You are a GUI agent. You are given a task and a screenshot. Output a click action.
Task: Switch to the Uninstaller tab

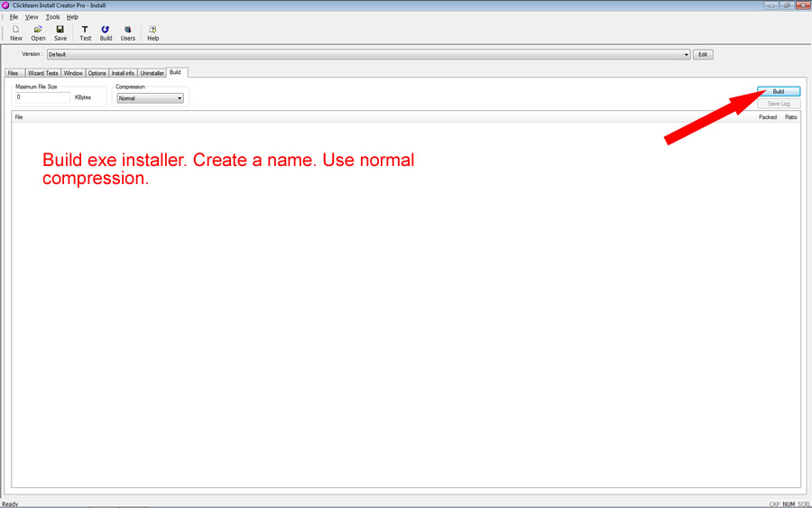pos(152,73)
